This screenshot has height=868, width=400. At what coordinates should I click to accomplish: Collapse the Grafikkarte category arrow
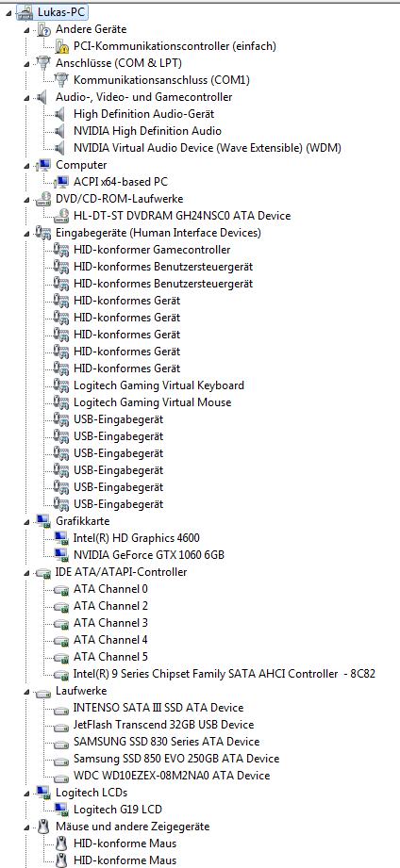point(26,521)
